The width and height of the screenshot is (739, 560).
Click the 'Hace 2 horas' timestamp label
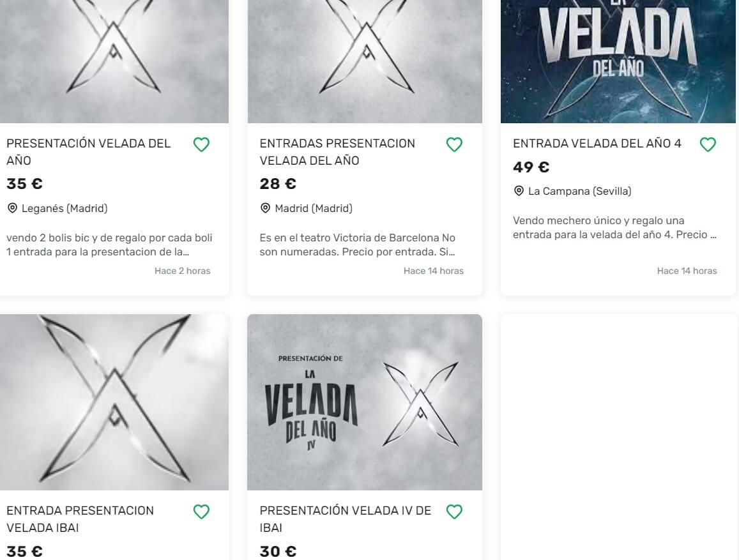[x=183, y=271]
